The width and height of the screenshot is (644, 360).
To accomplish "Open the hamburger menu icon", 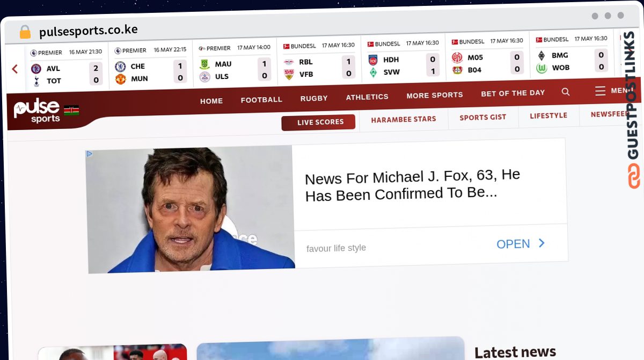I will (600, 91).
